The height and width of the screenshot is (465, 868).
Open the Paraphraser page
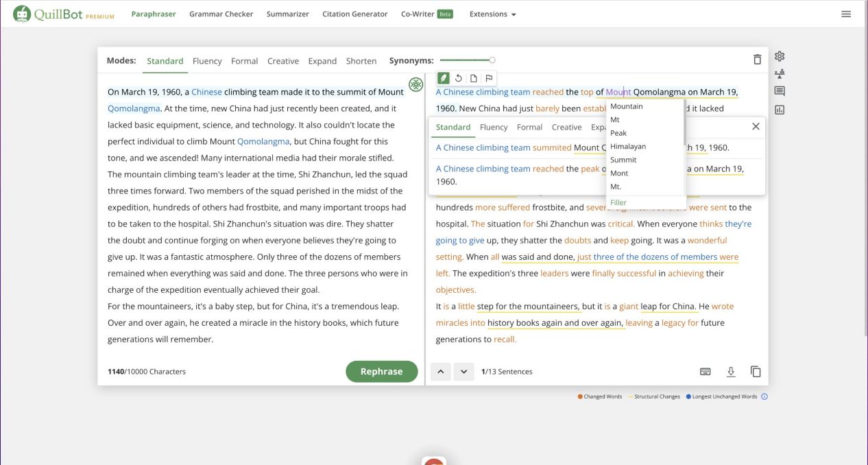click(154, 14)
